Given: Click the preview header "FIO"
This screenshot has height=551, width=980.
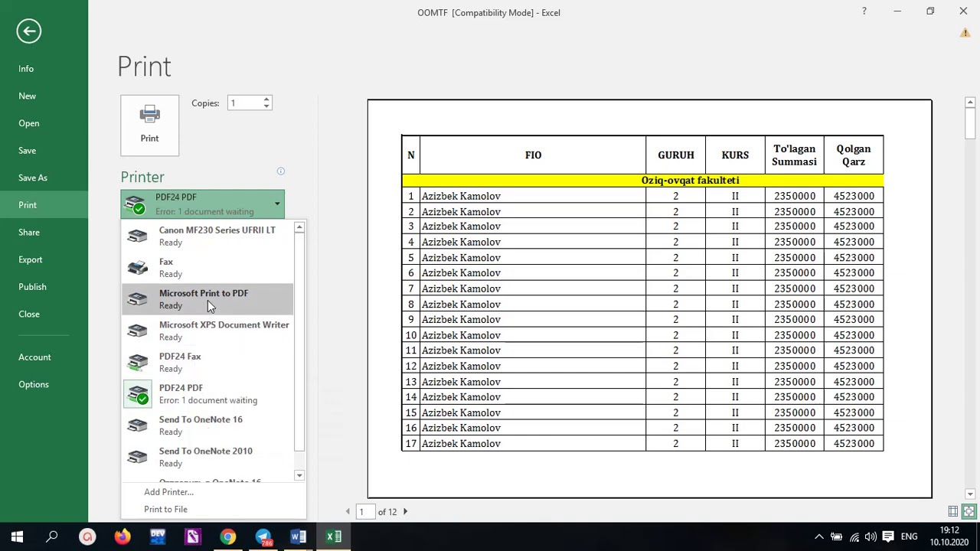Looking at the screenshot, I should pos(533,155).
